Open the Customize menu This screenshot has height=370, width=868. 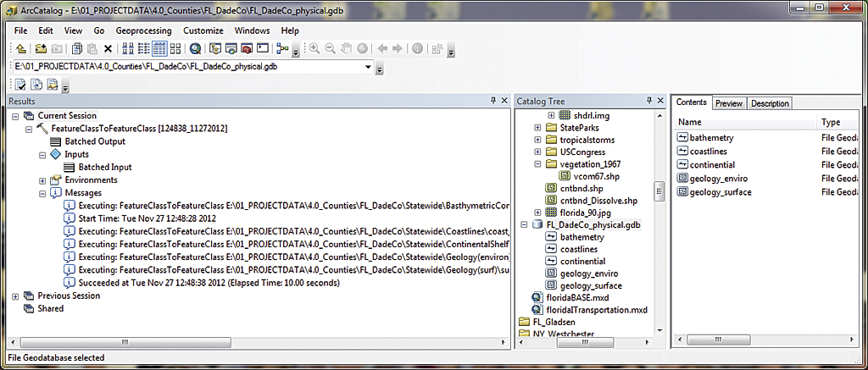[203, 30]
